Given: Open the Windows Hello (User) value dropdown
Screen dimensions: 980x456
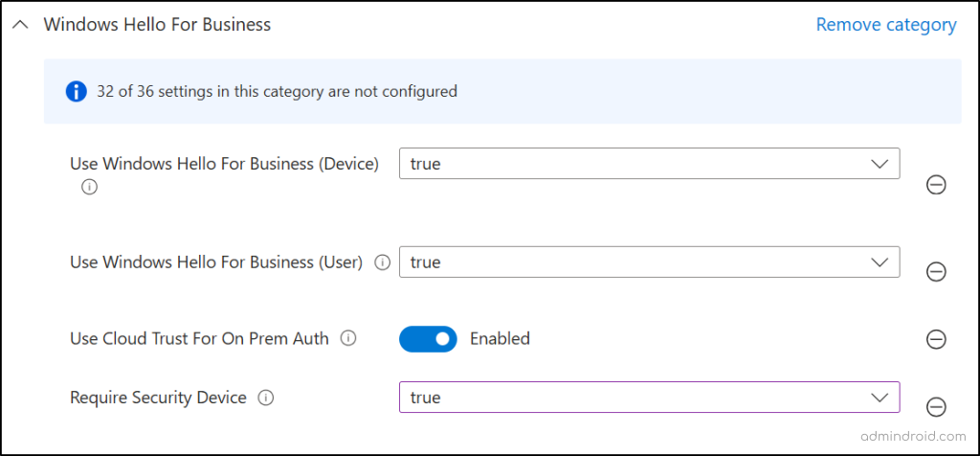Looking at the screenshot, I should pos(649,262).
